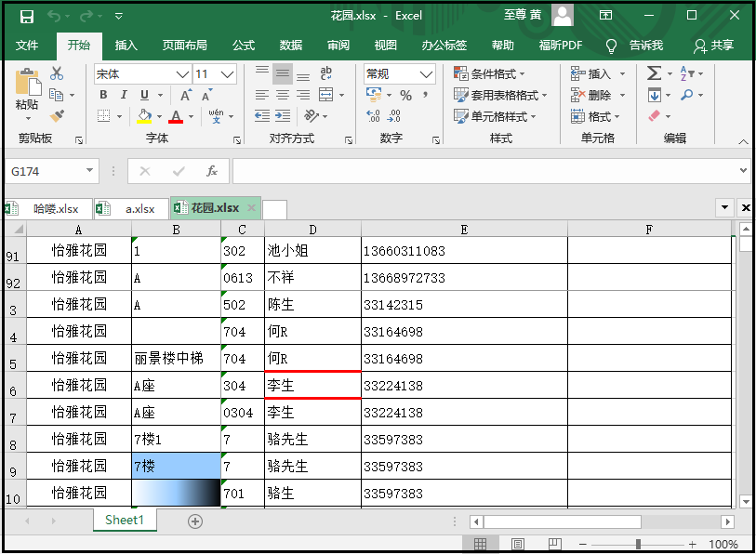Toggle Bold formatting

[104, 95]
